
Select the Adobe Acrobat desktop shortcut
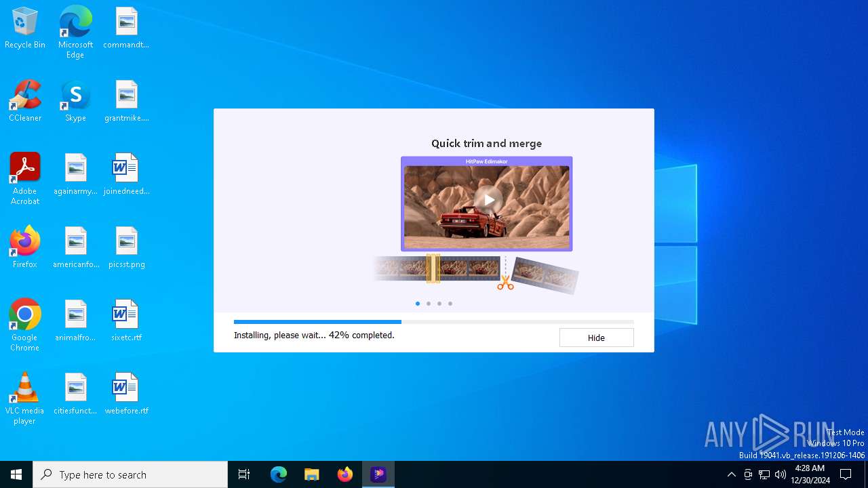25,180
